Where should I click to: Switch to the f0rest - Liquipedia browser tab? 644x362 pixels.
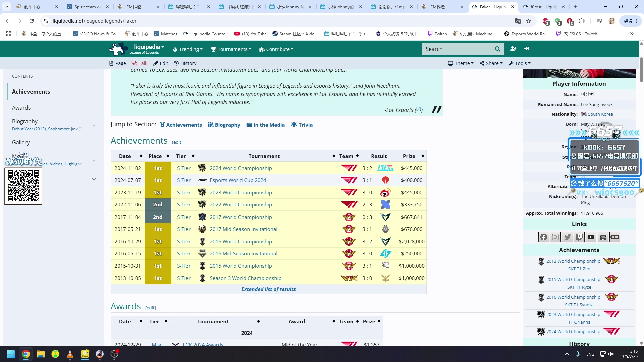tap(543, 7)
